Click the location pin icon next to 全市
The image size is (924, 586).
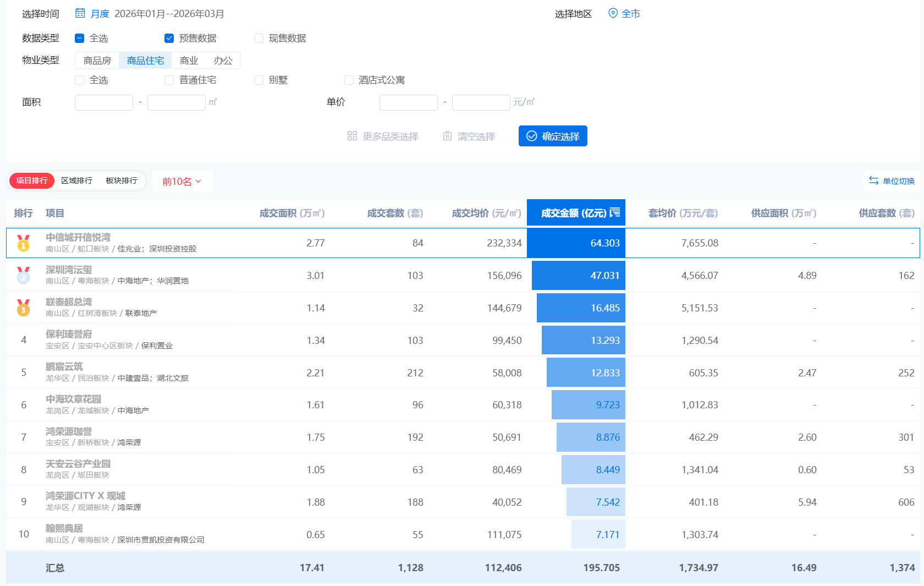coord(613,14)
